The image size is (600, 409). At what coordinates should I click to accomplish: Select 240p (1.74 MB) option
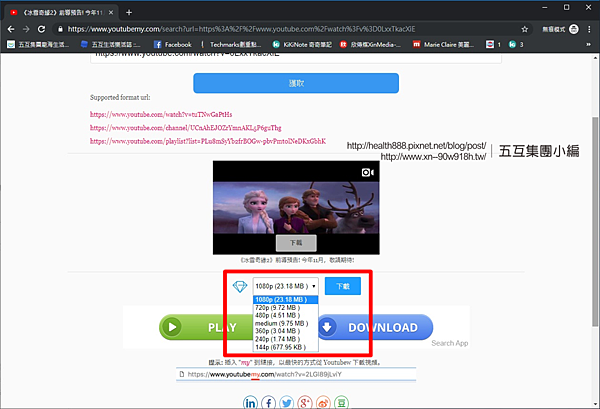tap(285, 339)
